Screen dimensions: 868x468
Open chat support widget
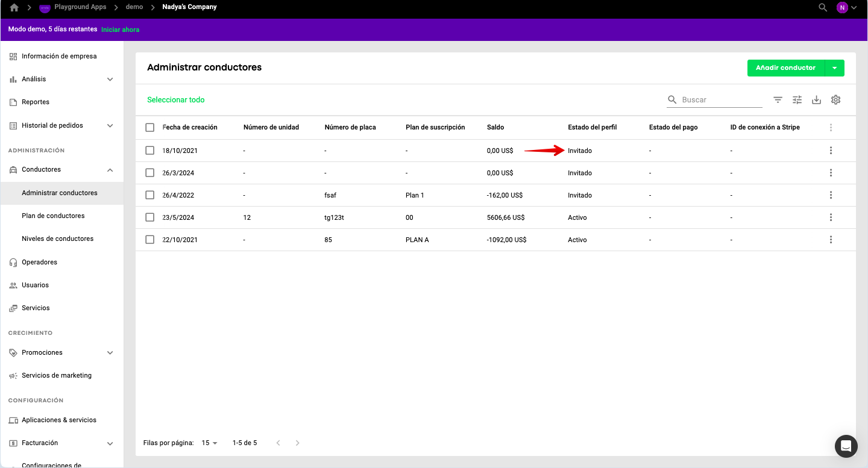click(846, 446)
